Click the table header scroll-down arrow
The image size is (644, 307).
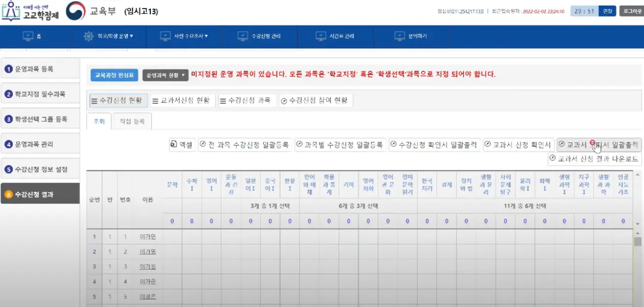click(637, 224)
